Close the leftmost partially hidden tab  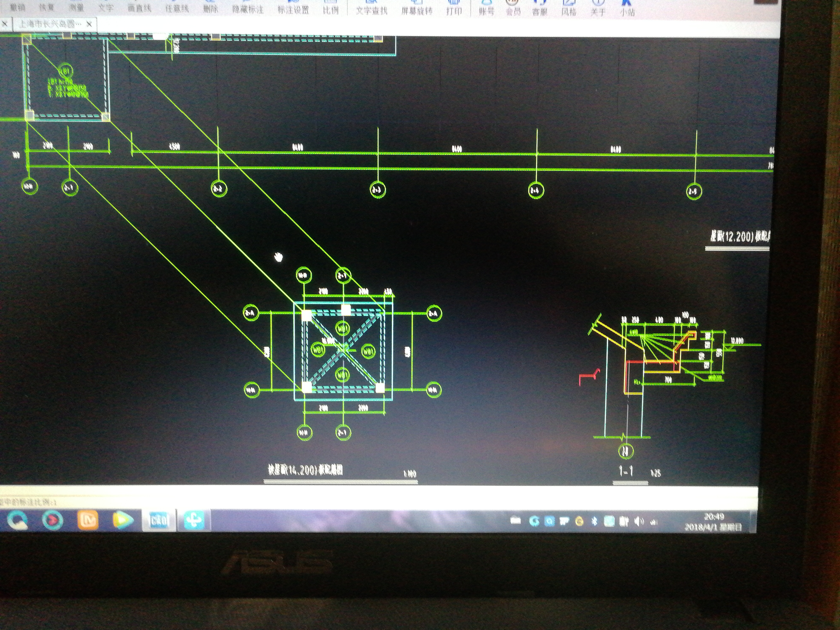[x=5, y=24]
